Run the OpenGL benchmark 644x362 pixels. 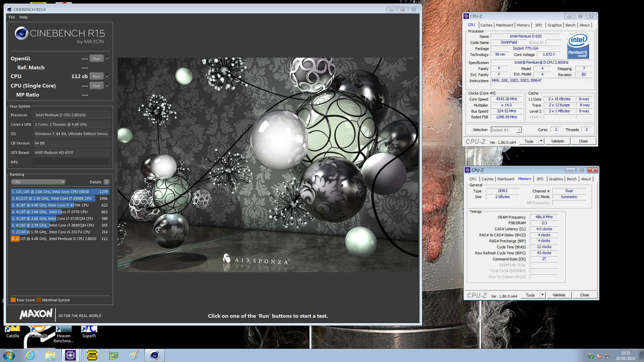tap(96, 59)
